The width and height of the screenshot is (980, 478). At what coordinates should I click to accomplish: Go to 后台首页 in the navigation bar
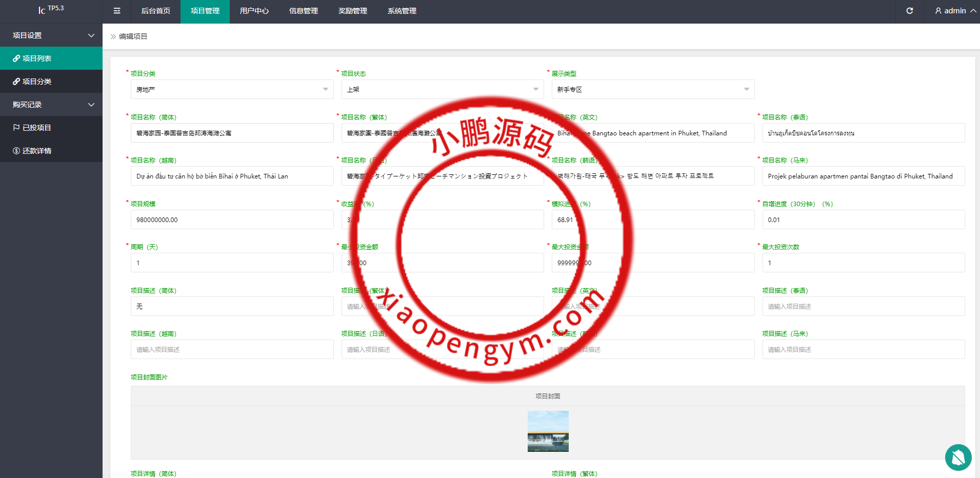[x=155, y=11]
